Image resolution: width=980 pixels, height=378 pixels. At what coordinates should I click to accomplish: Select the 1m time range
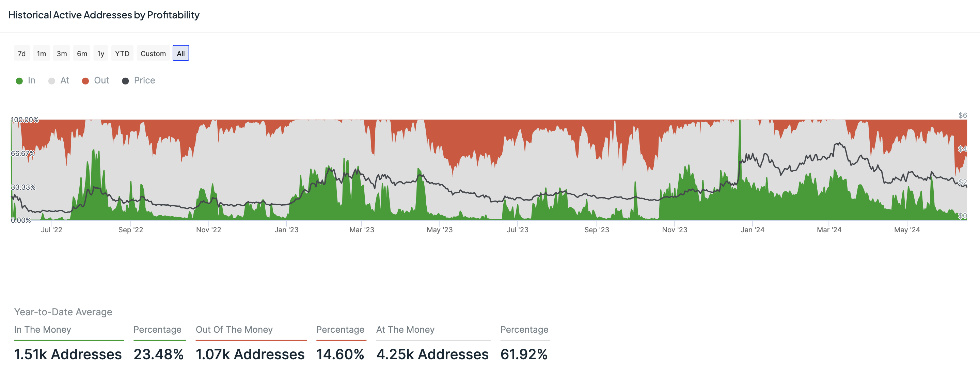pos(42,53)
